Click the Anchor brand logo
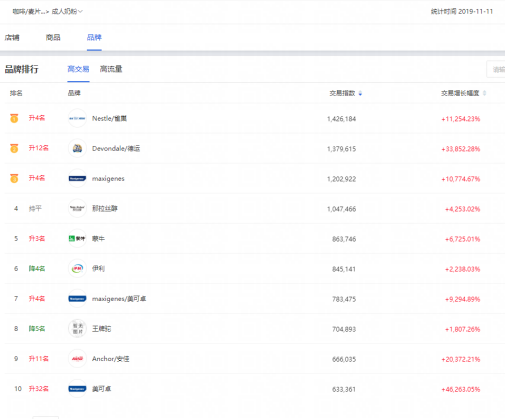The width and height of the screenshot is (506, 419). click(77, 359)
